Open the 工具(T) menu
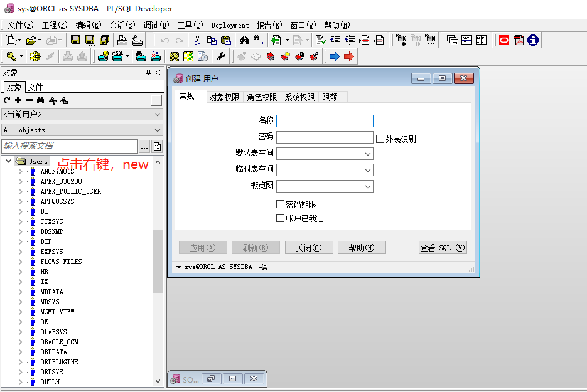 point(190,25)
